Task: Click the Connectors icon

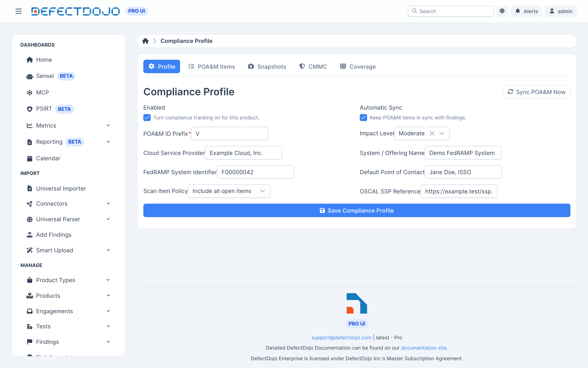Action: 30,204
